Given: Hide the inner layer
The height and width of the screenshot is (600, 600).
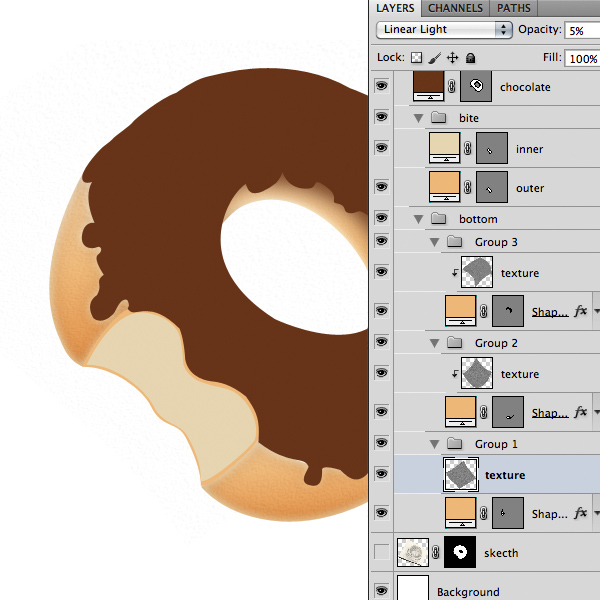Looking at the screenshot, I should click(x=381, y=148).
